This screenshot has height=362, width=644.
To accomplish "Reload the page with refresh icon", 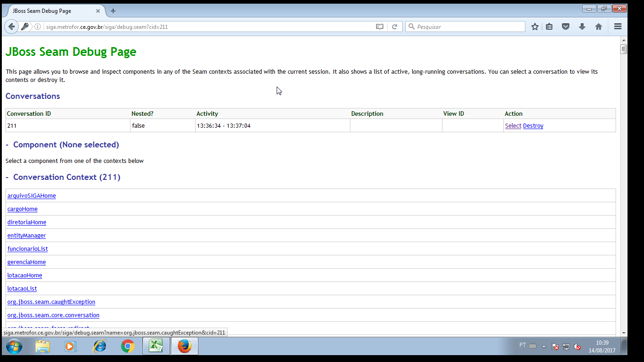I will click(394, 27).
